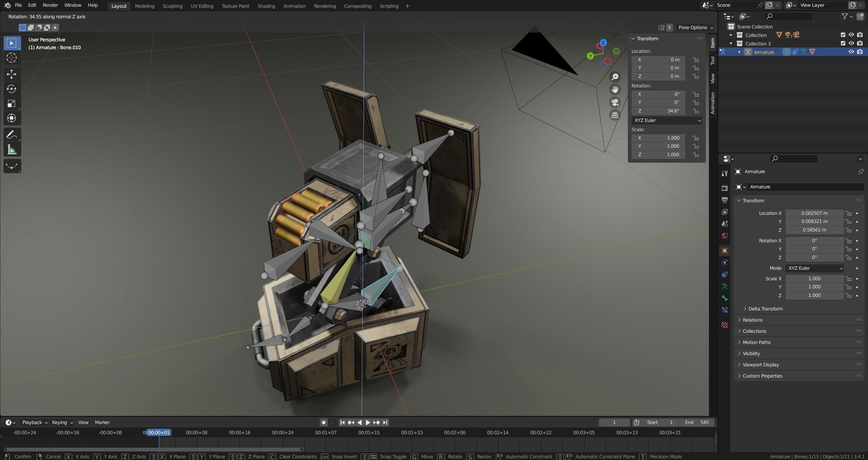
Task: Open the Tool properties tab
Action: (x=725, y=173)
